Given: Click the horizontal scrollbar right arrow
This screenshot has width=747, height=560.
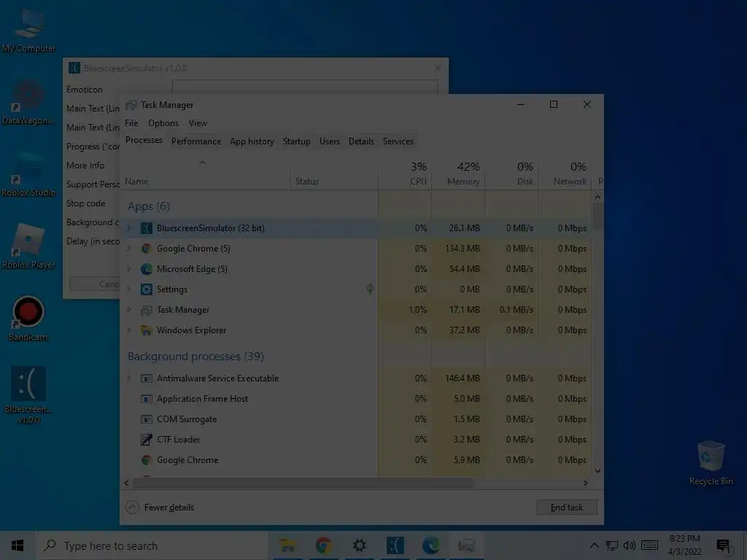Looking at the screenshot, I should click(x=586, y=483).
